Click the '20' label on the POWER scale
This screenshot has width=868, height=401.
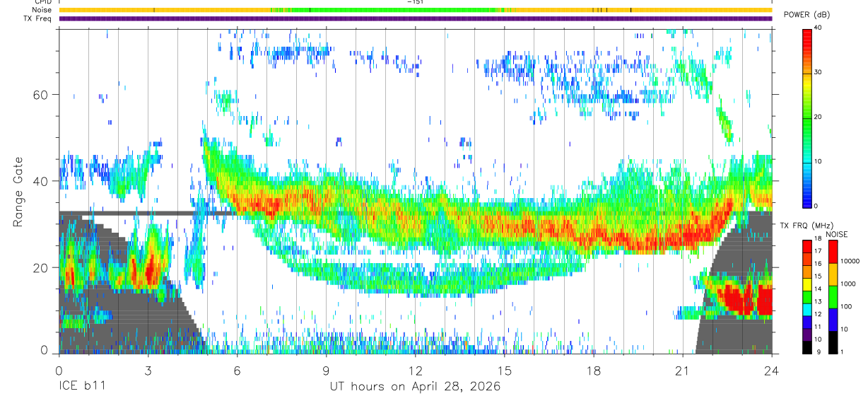[819, 117]
